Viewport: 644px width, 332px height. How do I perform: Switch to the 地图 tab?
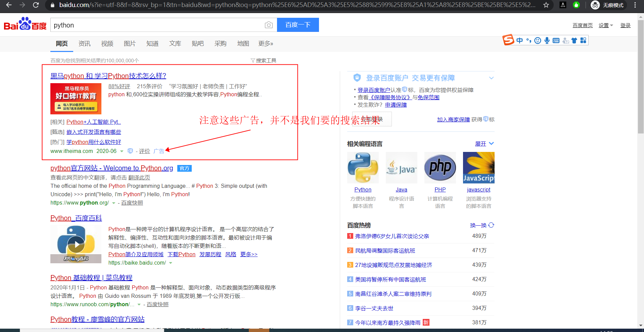click(x=243, y=44)
